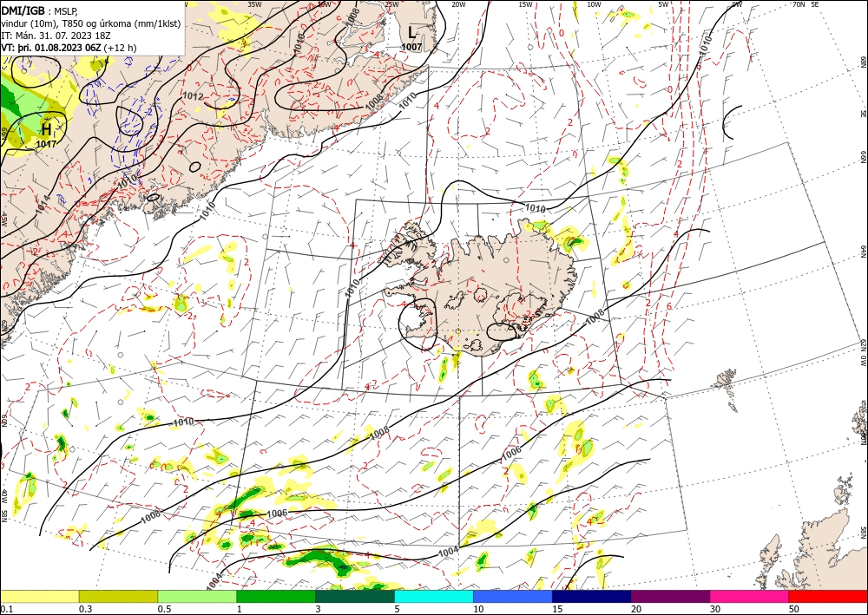Click the 'IT: Mán. 31. 07. 2023 18Z' line

(54, 36)
